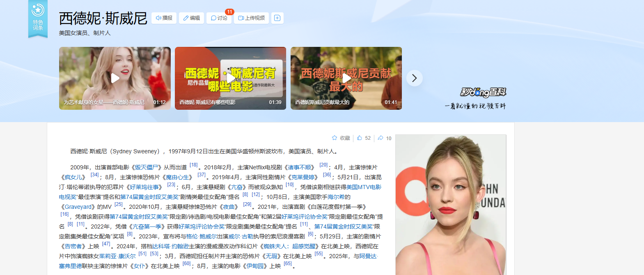Open citation reference [16]
Image resolution: width=644 pixels, height=275 pixels.
click(x=64, y=214)
